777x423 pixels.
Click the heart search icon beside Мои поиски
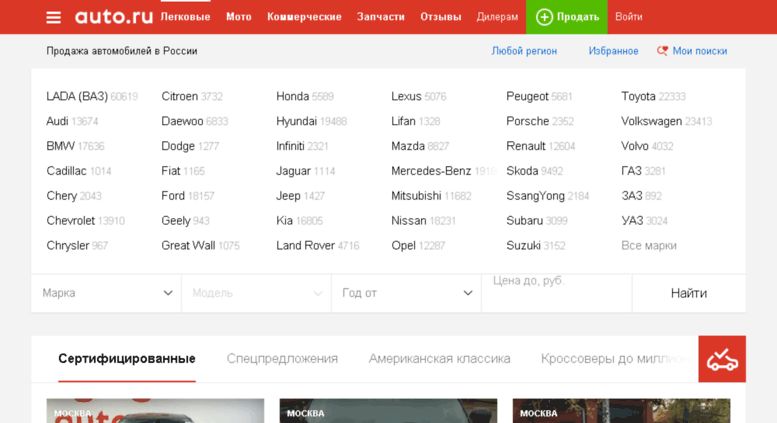coord(663,51)
